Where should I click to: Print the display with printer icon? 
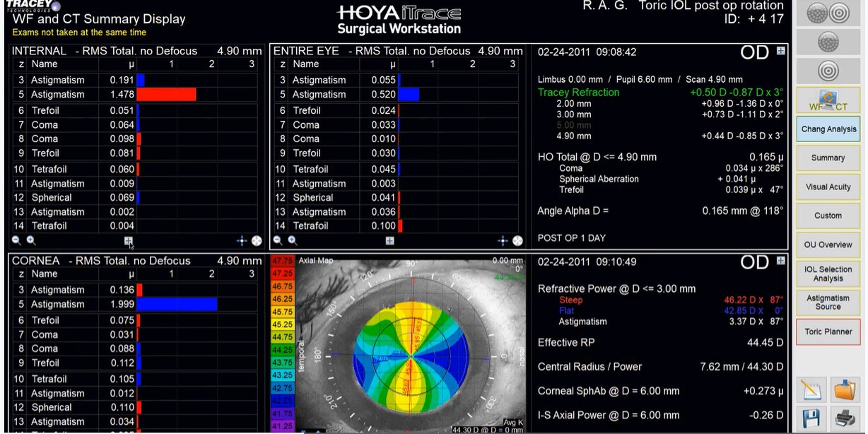coord(844,418)
